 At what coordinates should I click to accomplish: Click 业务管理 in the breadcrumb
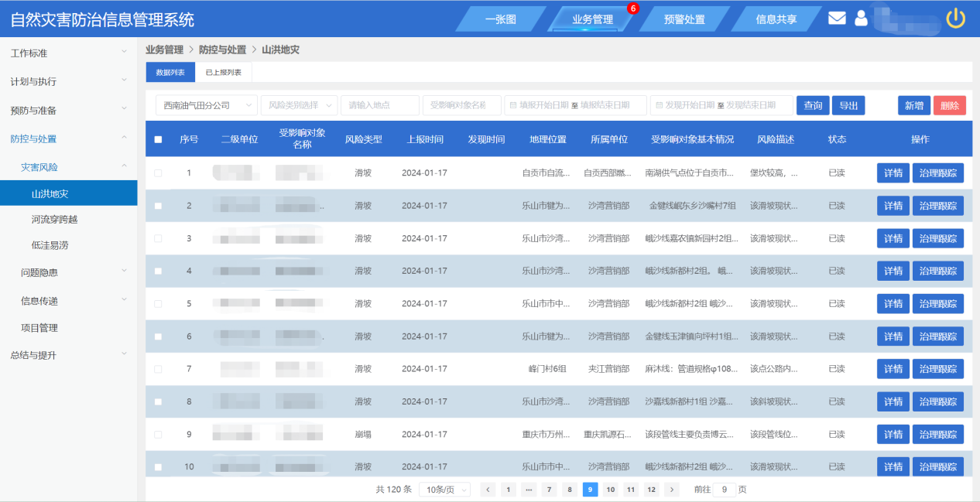coord(164,50)
